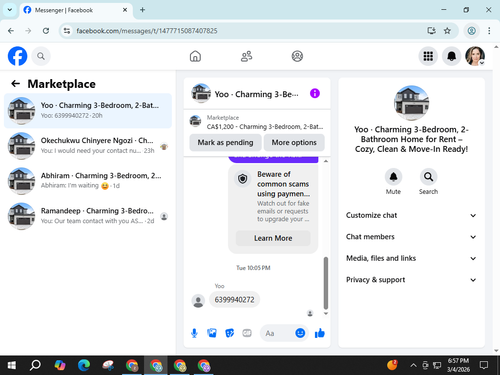The image size is (500, 375).
Task: Open the Abhiram conversation
Action: pos(88,181)
